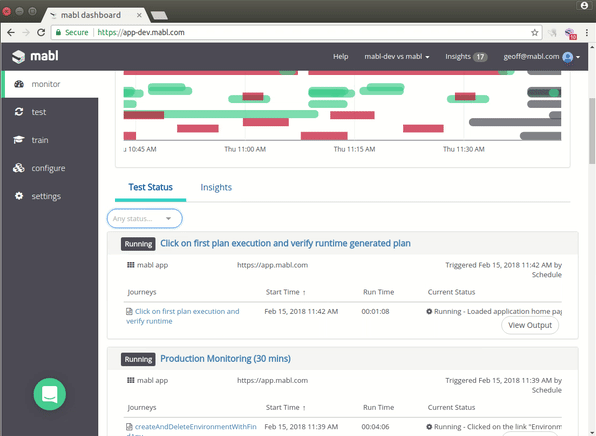
Task: Select configure in the sidebar
Action: 50,168
